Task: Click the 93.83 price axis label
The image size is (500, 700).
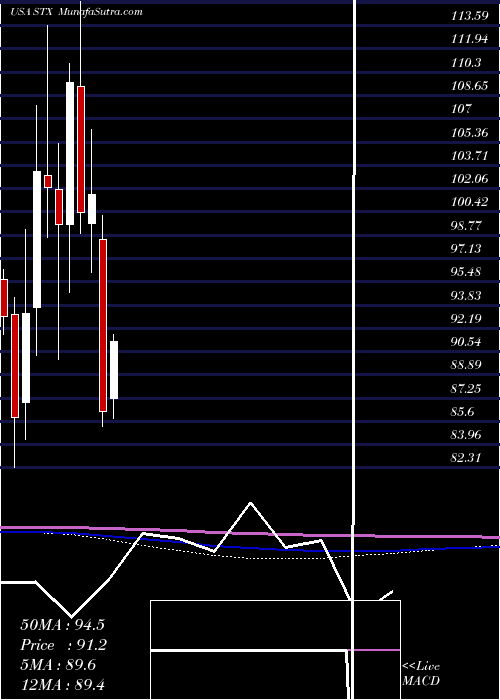Action: [x=467, y=296]
